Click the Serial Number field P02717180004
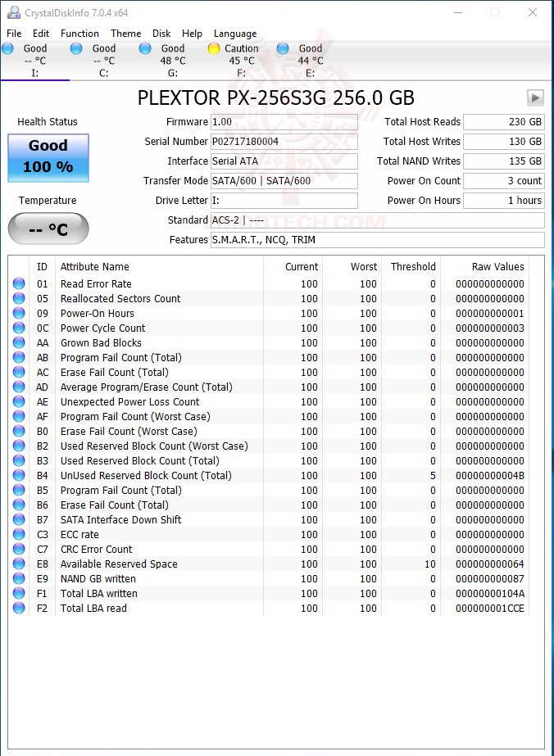The image size is (554, 756). 284,142
